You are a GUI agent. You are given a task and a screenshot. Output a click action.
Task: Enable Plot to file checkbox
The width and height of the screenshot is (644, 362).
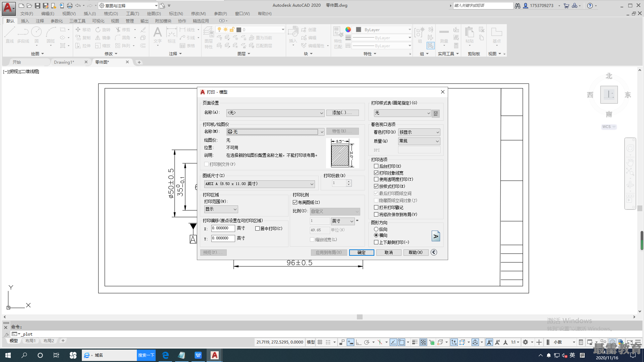(x=207, y=164)
